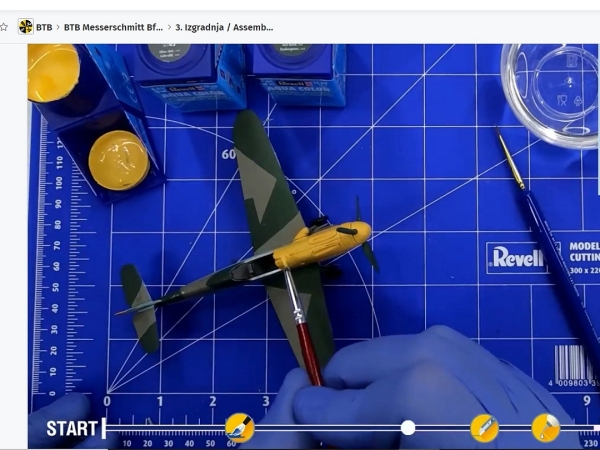The height and width of the screenshot is (450, 600).
Task: Click the glass water bowl
Action: pos(550,90)
